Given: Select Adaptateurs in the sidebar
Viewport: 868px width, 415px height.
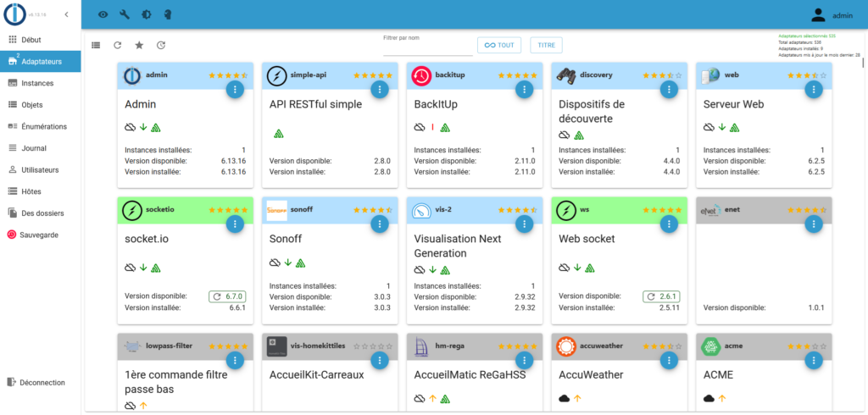Looking at the screenshot, I should point(41,62).
